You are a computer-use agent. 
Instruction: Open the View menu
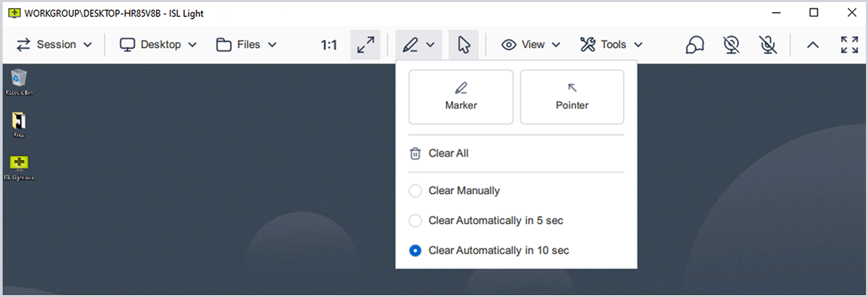coord(531,45)
